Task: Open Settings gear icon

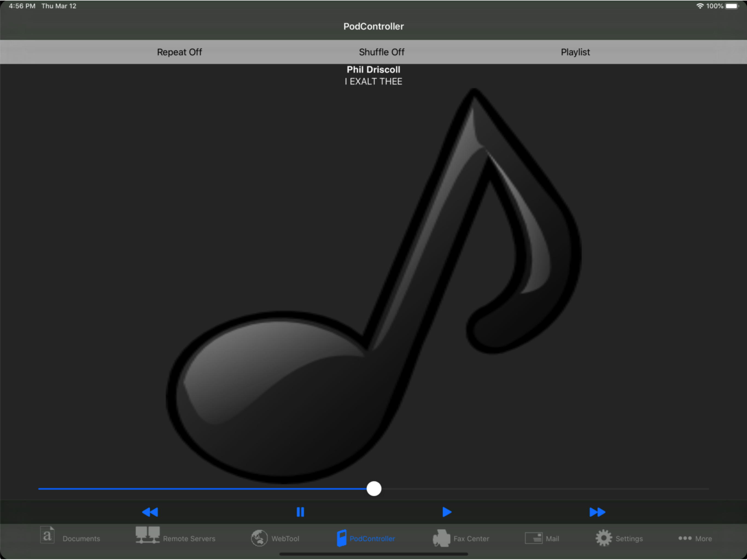Action: 603,538
